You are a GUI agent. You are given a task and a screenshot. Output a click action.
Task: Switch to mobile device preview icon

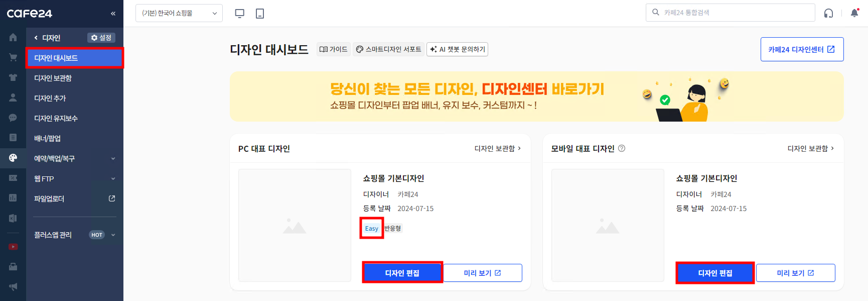coord(260,14)
